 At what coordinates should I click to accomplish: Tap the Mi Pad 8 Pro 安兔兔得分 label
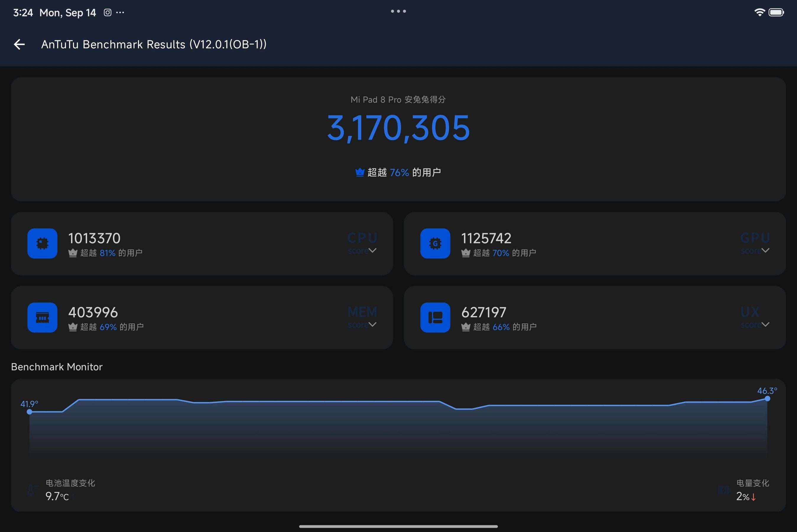398,99
